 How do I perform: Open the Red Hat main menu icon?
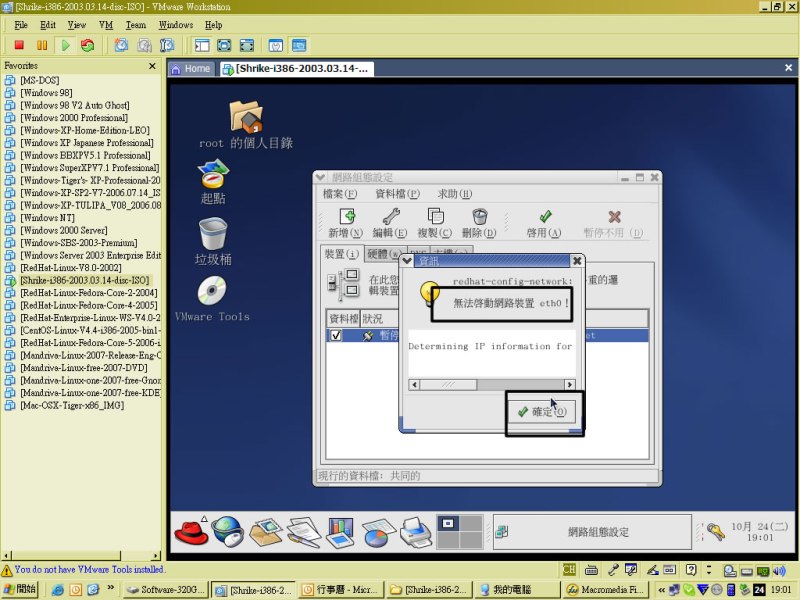click(191, 532)
